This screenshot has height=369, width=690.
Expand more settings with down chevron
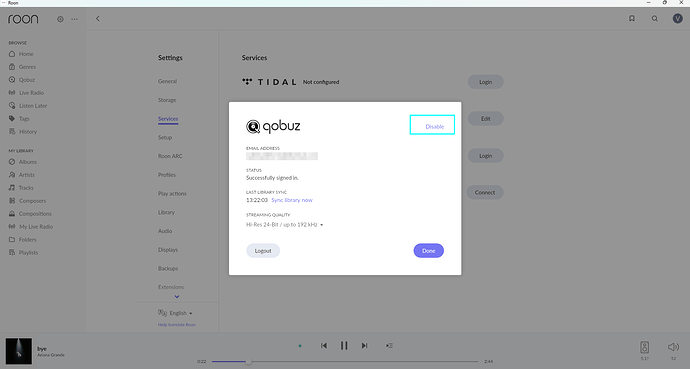177,297
